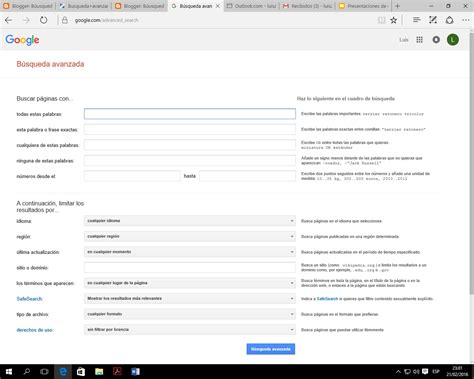Switch to the Presentaciones tab
Viewport: 474px width, 379px height.
(x=363, y=6)
